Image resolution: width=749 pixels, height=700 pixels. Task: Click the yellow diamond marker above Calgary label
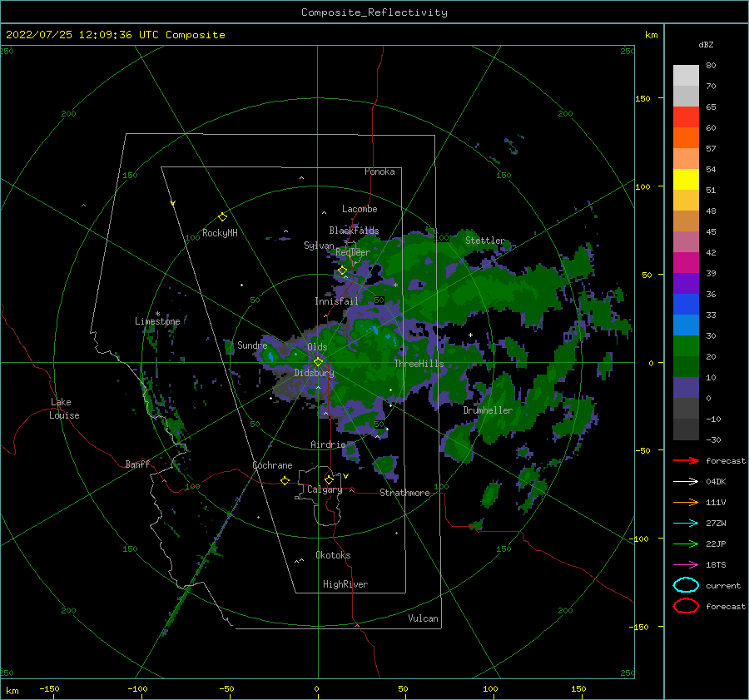(329, 479)
